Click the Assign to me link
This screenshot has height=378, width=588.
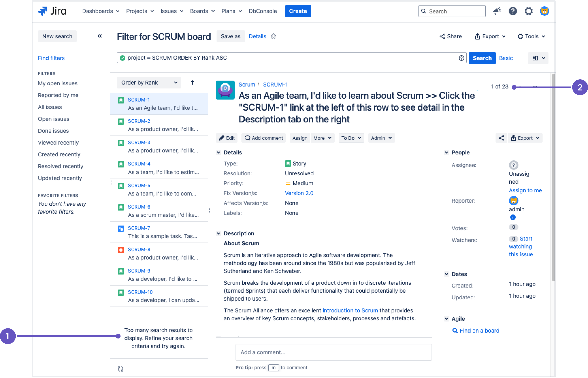tap(525, 190)
